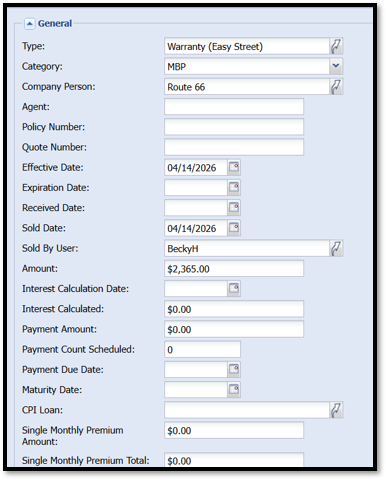This screenshot has height=480, width=386.
Task: Click the Effective Date input 04/14/2026
Action: click(x=196, y=167)
